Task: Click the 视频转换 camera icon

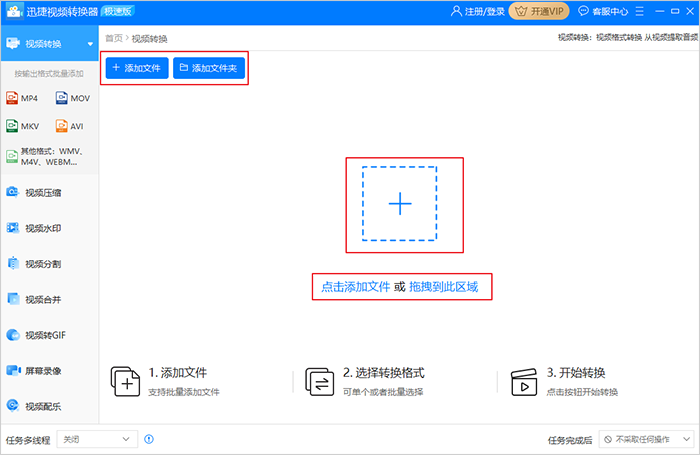Action: click(13, 43)
